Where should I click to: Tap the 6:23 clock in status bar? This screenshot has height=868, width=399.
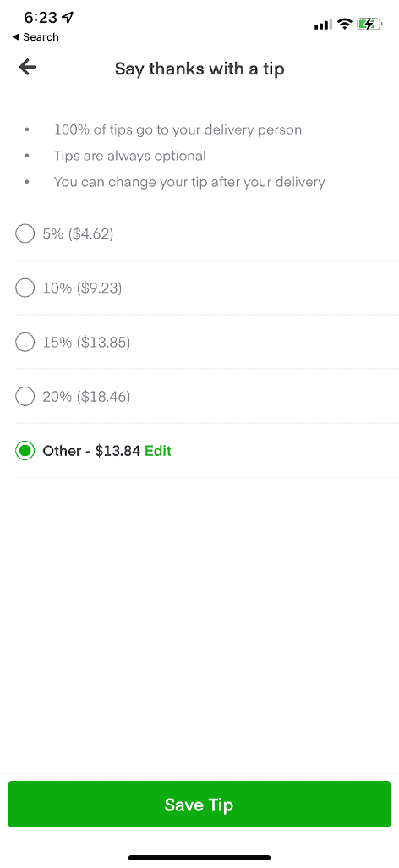tap(40, 18)
